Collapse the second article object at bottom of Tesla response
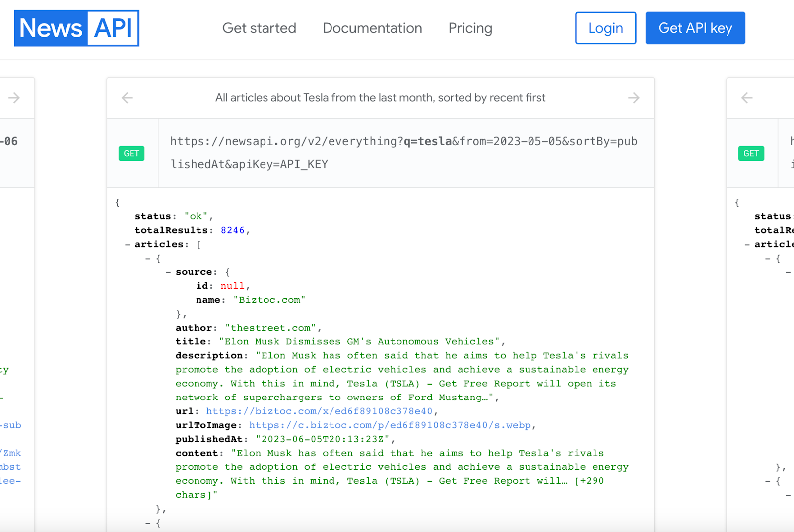The width and height of the screenshot is (794, 532). point(148,523)
